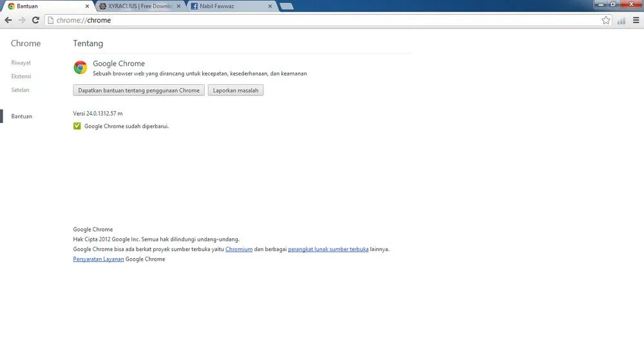The width and height of the screenshot is (644, 343).
Task: Open perangkat lunak sumber terbuka link
Action: [x=328, y=249]
